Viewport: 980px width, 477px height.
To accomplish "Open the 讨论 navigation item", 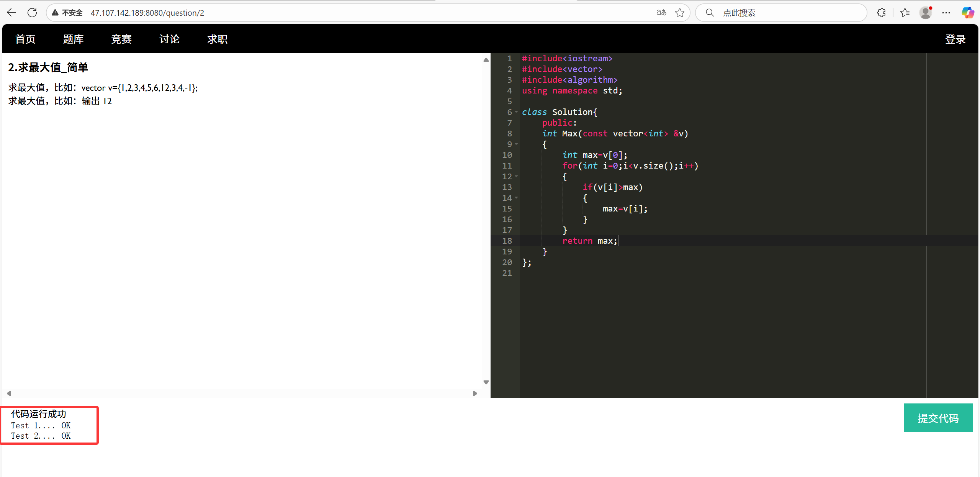I will (169, 39).
